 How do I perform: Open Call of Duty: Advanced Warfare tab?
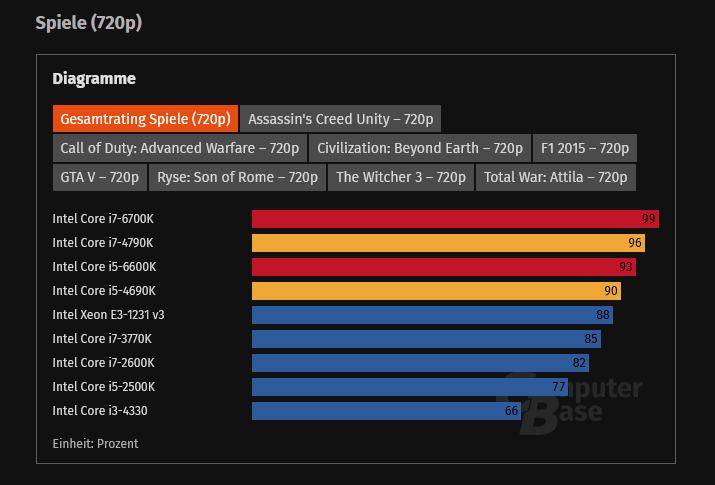point(179,148)
